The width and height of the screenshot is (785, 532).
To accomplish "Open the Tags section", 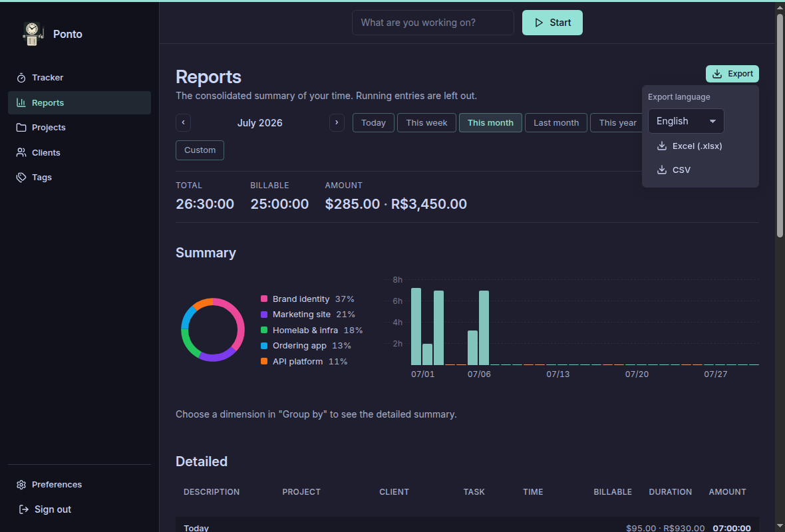I will coord(79,177).
